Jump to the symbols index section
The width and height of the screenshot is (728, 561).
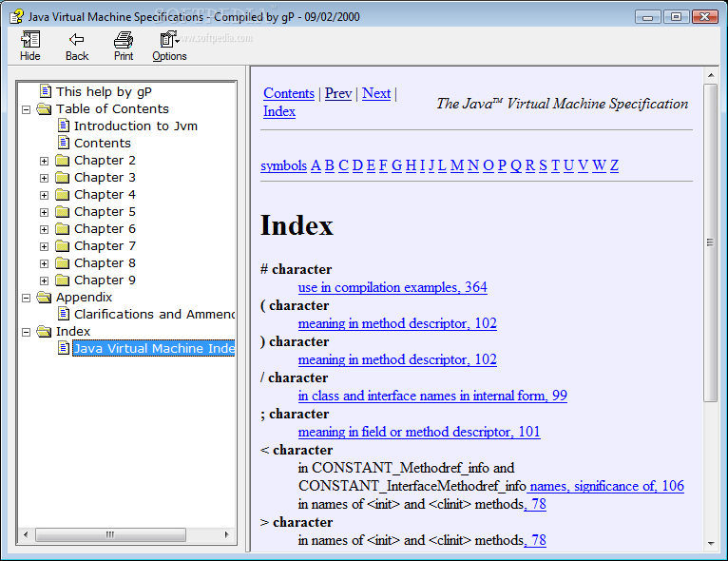click(x=283, y=165)
